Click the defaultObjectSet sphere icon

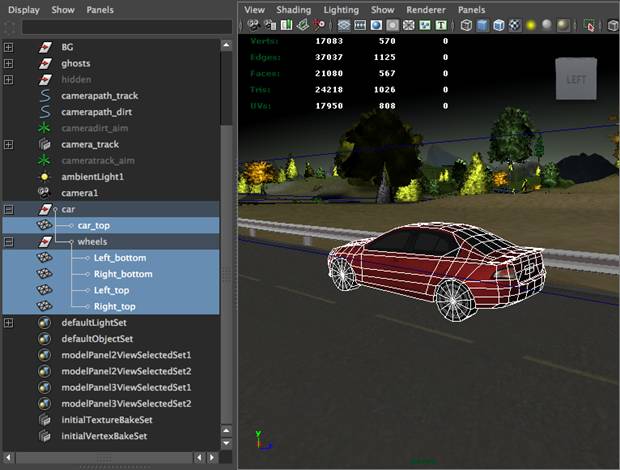coord(44,339)
